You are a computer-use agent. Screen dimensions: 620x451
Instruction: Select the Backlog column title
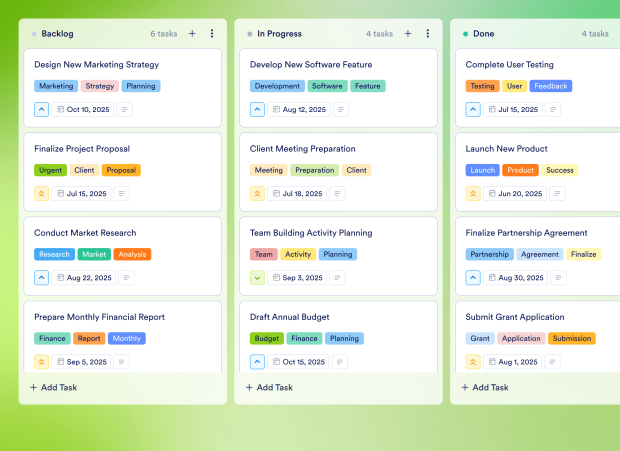pos(57,34)
